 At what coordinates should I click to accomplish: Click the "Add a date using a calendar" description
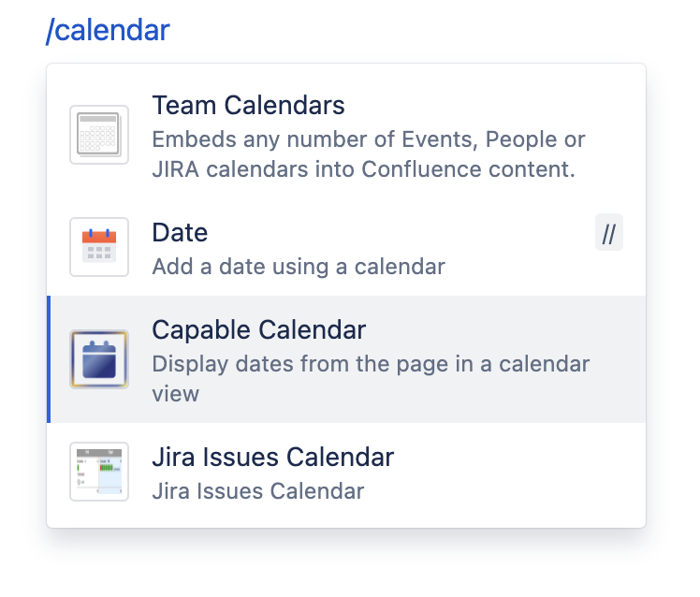[x=298, y=267]
